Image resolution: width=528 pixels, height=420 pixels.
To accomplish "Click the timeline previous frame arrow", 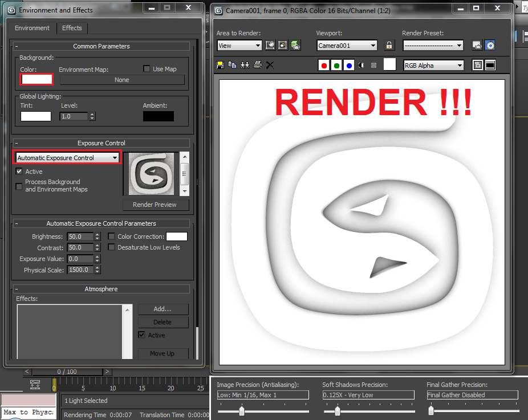I will point(27,372).
